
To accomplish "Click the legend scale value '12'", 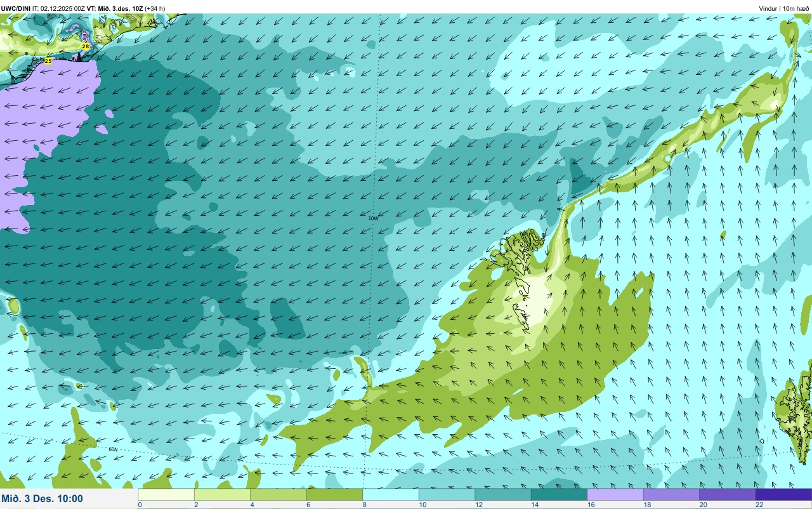I will [478, 505].
